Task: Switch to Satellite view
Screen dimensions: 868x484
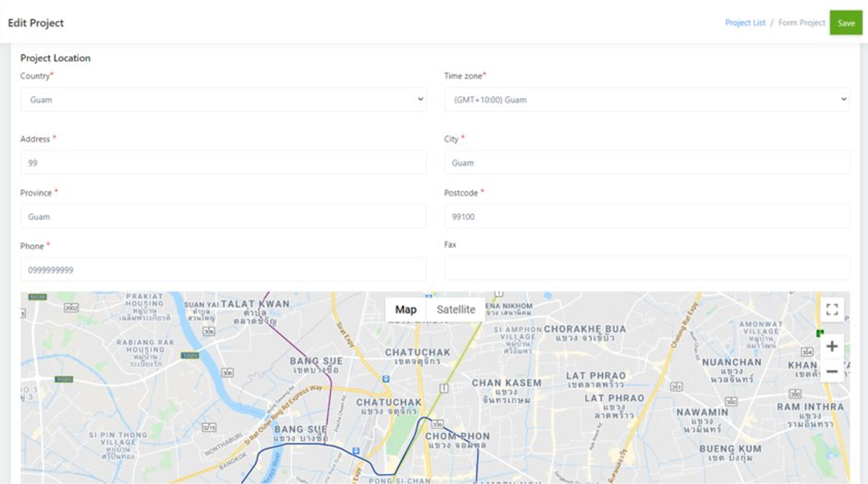Action: 456,309
